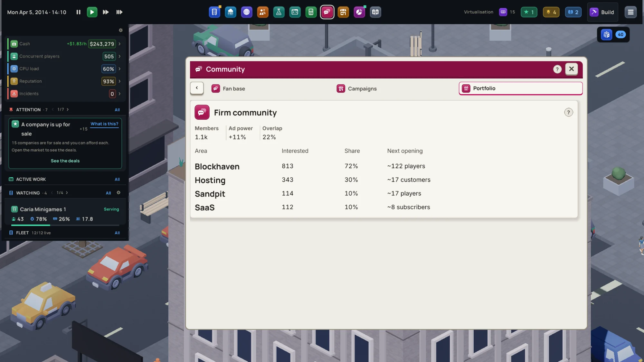644x362 pixels.
Task: Open the code window panel icon
Action: pyautogui.click(x=295, y=12)
